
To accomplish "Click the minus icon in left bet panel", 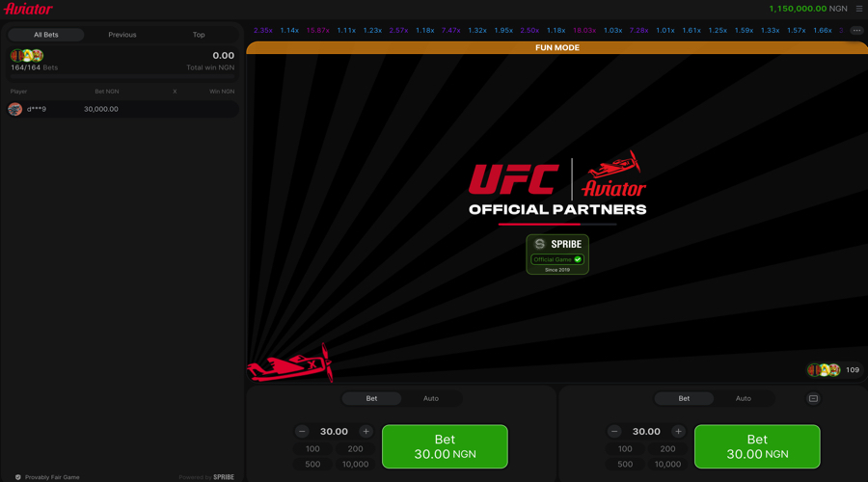I will pyautogui.click(x=302, y=431).
